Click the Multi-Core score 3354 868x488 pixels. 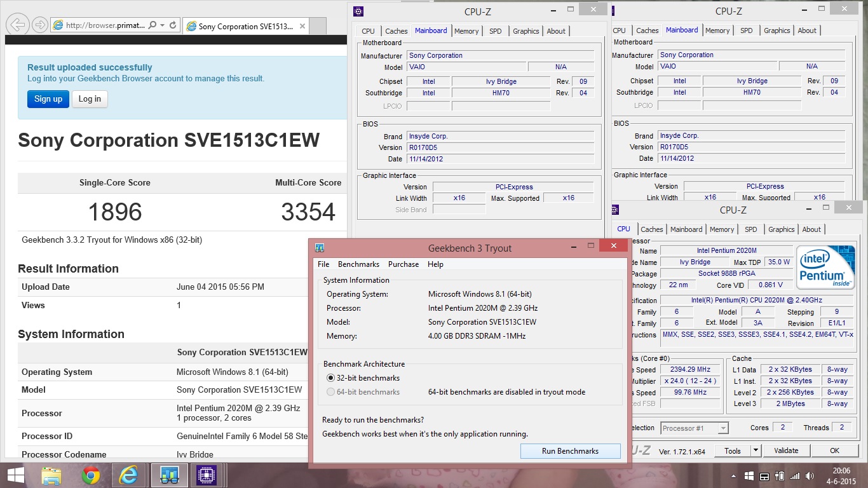(x=308, y=212)
